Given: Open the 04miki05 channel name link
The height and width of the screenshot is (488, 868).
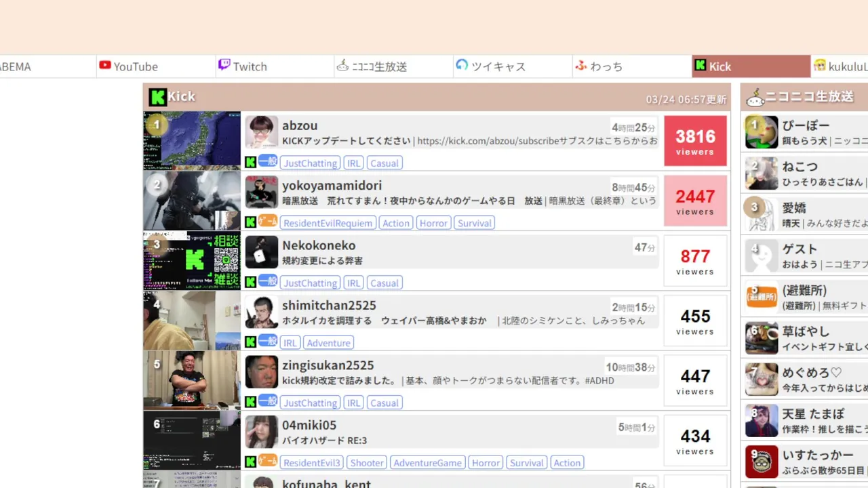Looking at the screenshot, I should [309, 425].
